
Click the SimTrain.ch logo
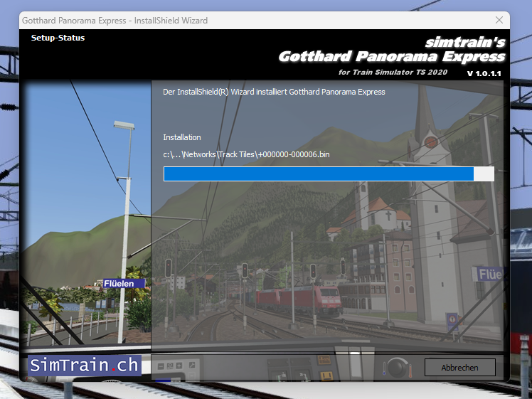[84, 365]
